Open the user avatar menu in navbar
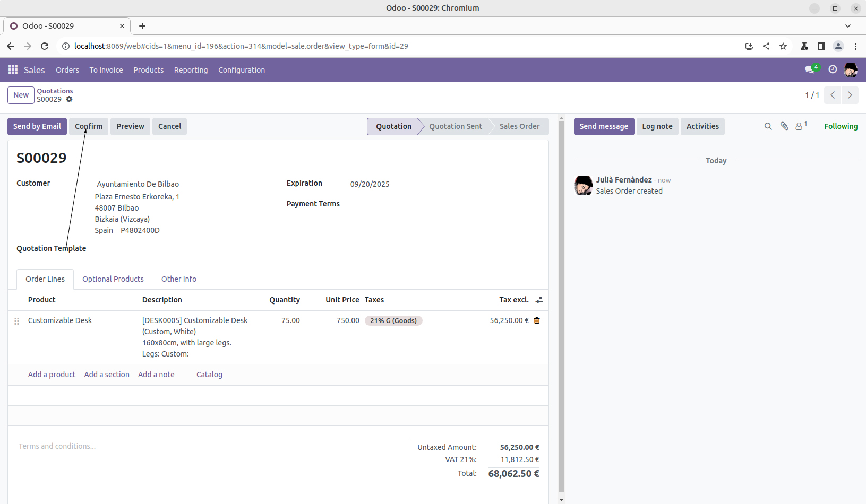The image size is (866, 504). coord(851,70)
